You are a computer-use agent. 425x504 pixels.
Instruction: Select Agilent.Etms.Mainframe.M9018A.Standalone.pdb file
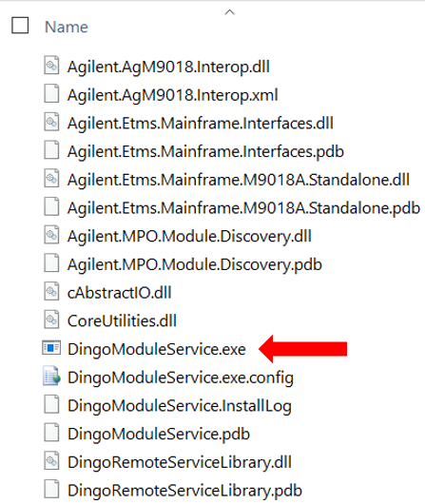point(243,208)
